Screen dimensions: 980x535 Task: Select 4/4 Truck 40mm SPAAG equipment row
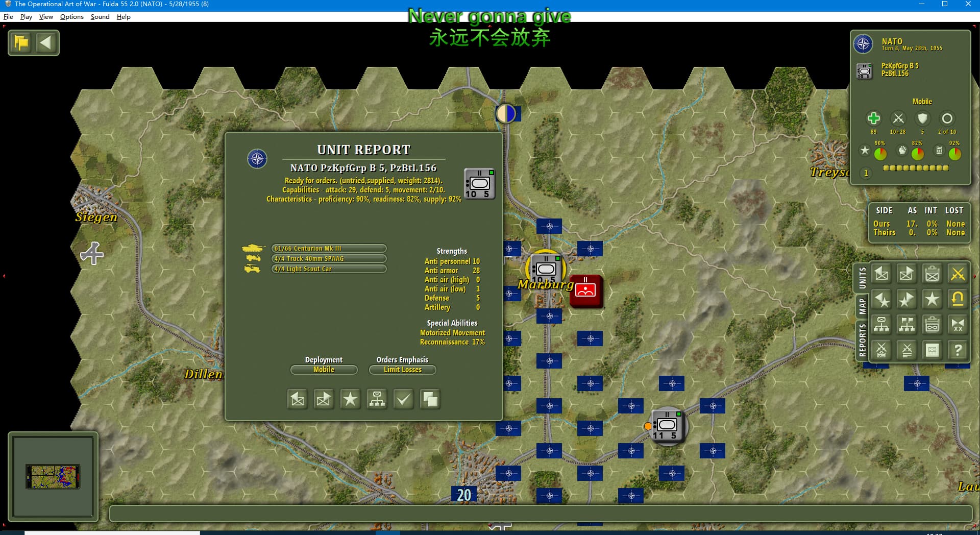coord(329,259)
